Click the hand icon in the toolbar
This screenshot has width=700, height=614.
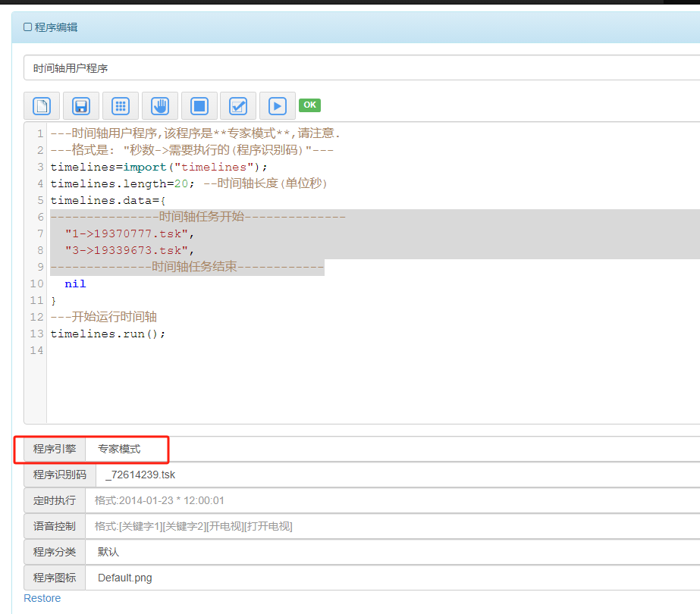click(x=160, y=106)
